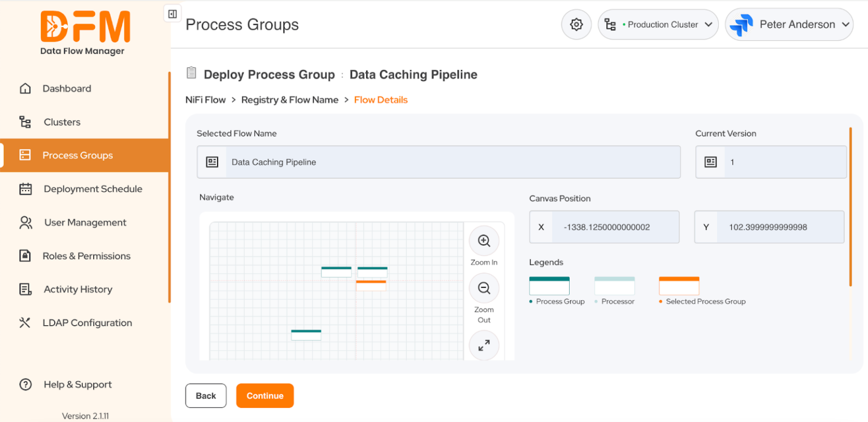Viewport: 868px width, 422px height.
Task: Click the Selected Process Group legend swatch
Action: [679, 286]
